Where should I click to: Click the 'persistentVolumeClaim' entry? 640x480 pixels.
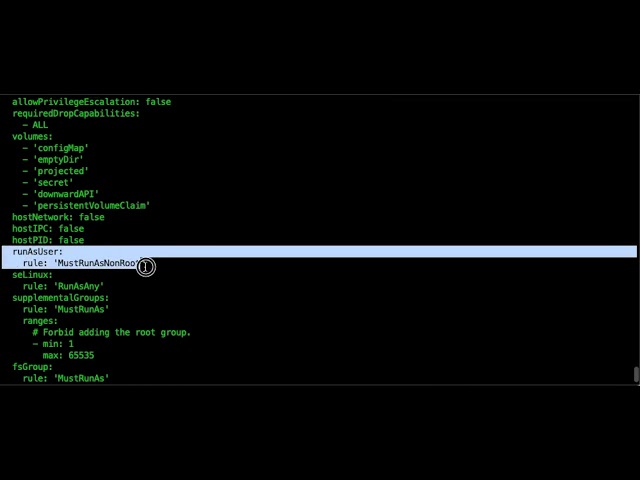91,206
